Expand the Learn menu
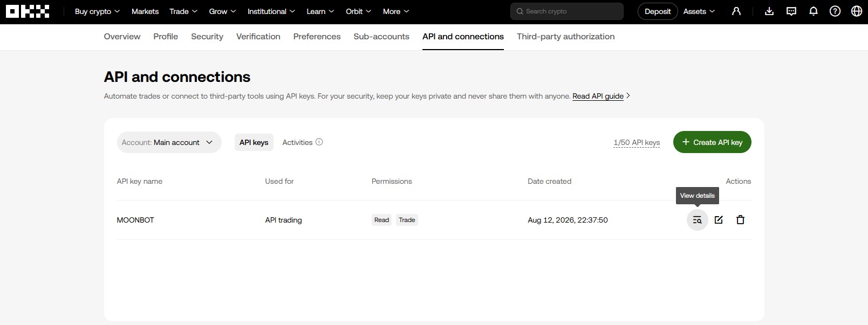Screen dimensions: 868x325 click(320, 11)
